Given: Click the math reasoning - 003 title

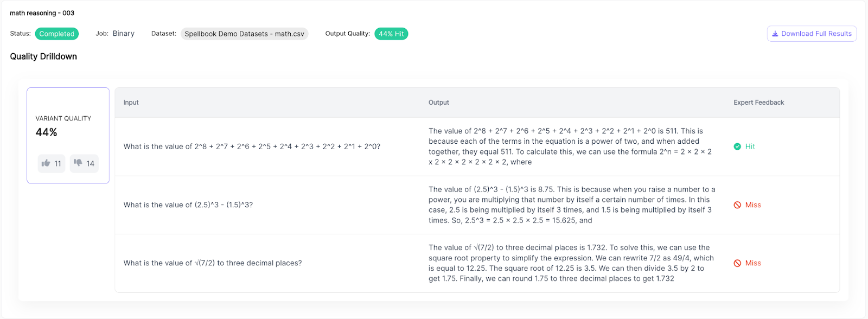Looking at the screenshot, I should (42, 13).
